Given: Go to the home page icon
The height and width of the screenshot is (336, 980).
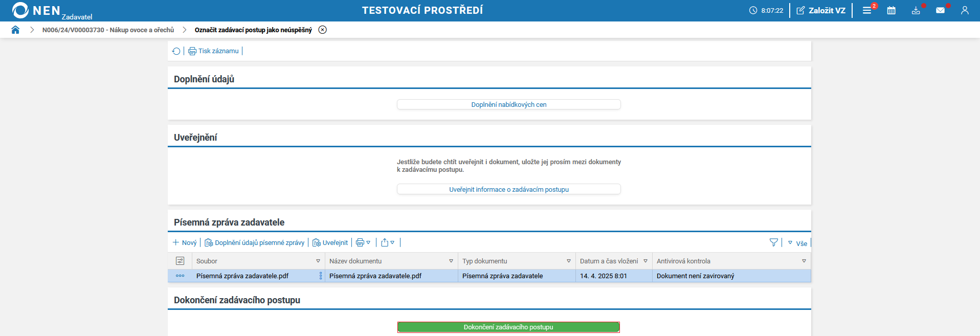Looking at the screenshot, I should 15,30.
